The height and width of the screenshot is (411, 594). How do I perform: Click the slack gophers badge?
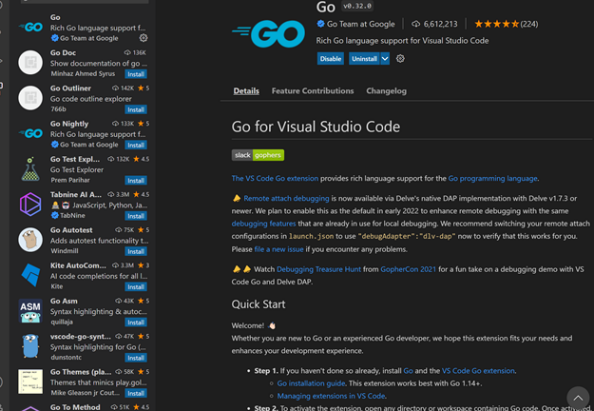pos(258,155)
